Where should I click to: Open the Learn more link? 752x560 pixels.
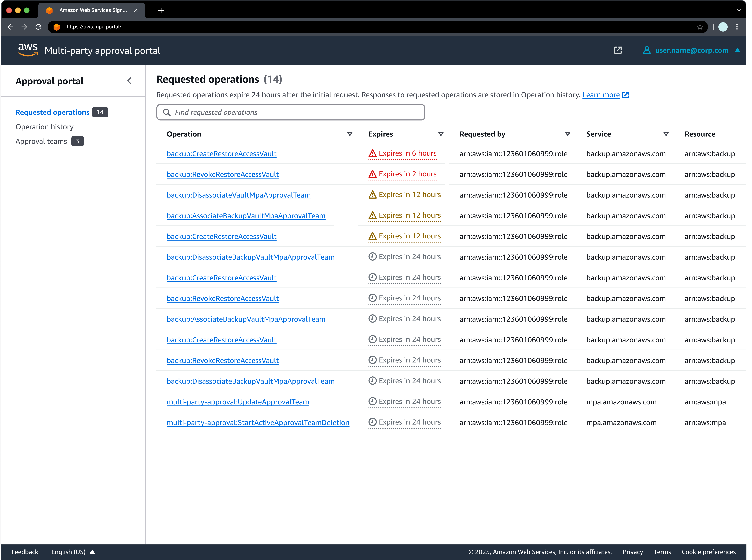[x=601, y=95]
